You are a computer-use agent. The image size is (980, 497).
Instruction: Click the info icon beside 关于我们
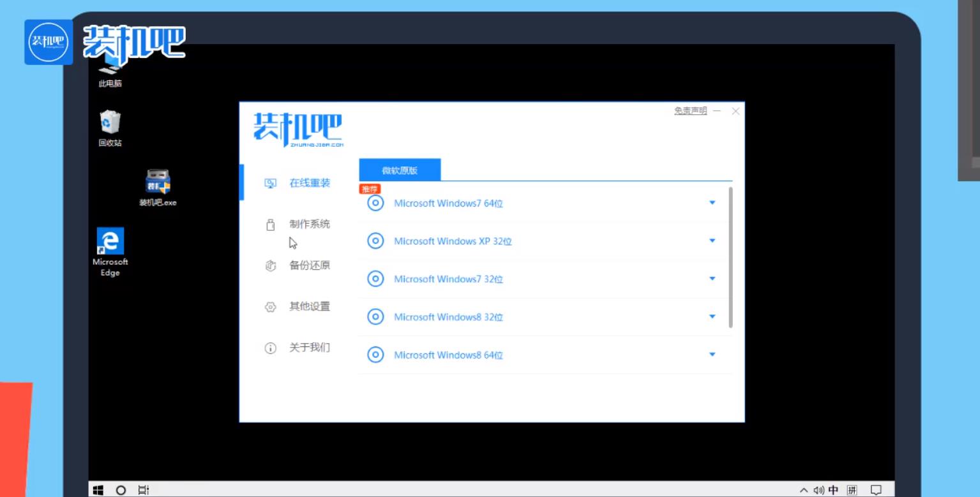tap(270, 348)
